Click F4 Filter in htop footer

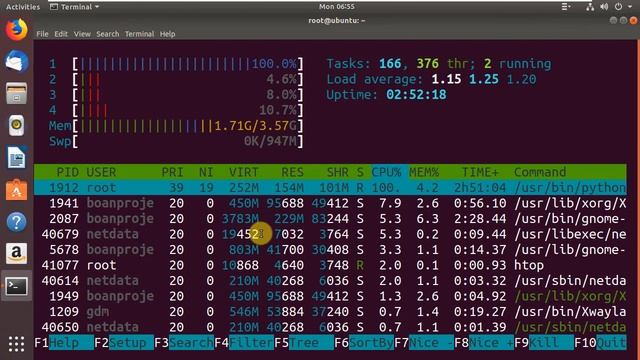coord(244,342)
